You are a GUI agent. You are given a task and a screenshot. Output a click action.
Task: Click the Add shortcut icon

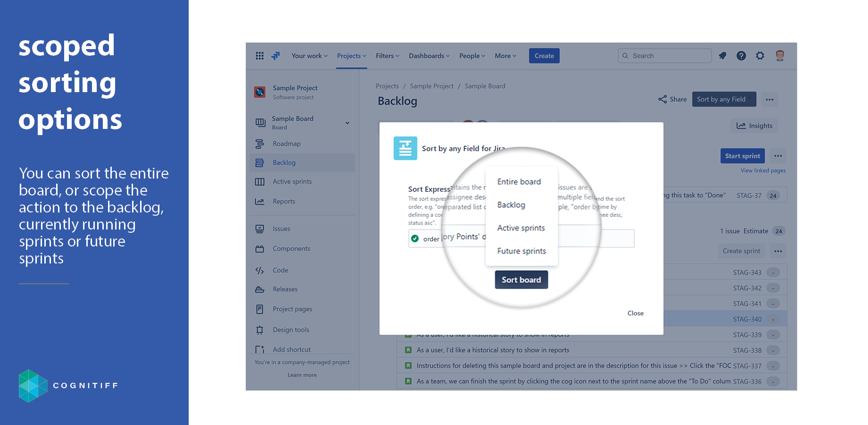(259, 350)
